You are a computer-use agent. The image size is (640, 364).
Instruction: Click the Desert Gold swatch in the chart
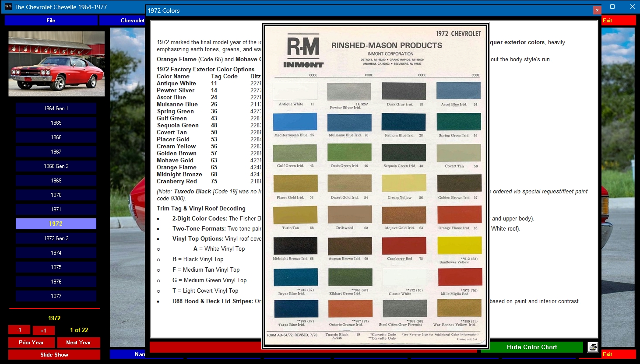(x=349, y=184)
